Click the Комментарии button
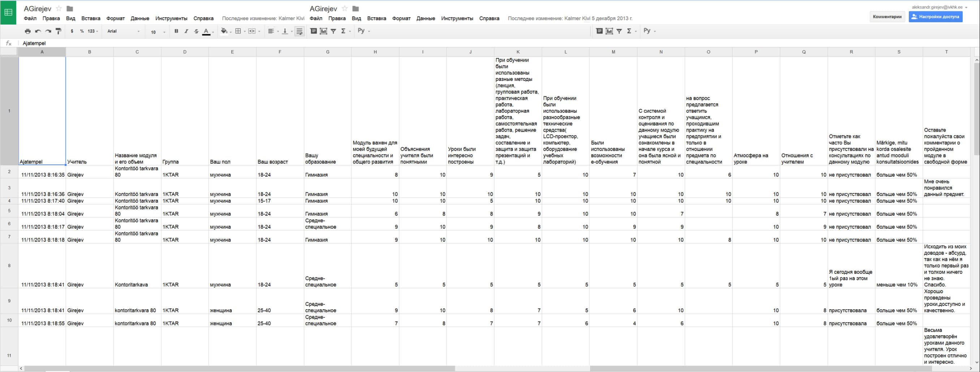Image resolution: width=980 pixels, height=372 pixels. [887, 17]
